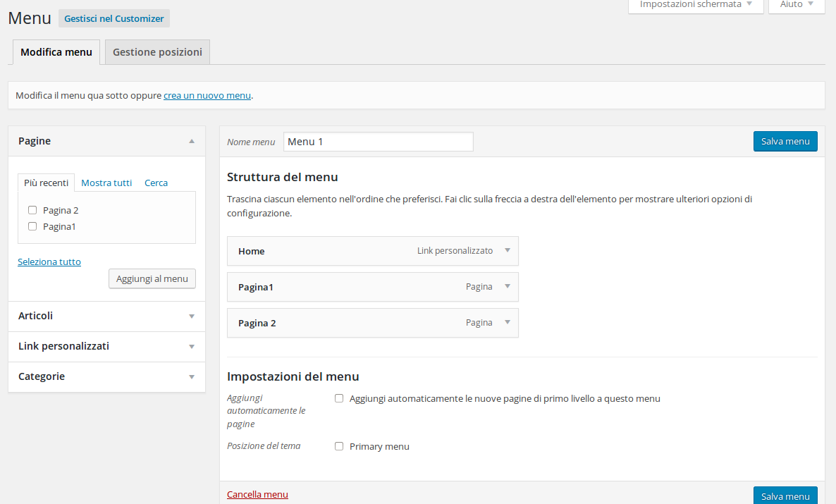
Task: Focus the Nome menu text field
Action: pos(378,142)
